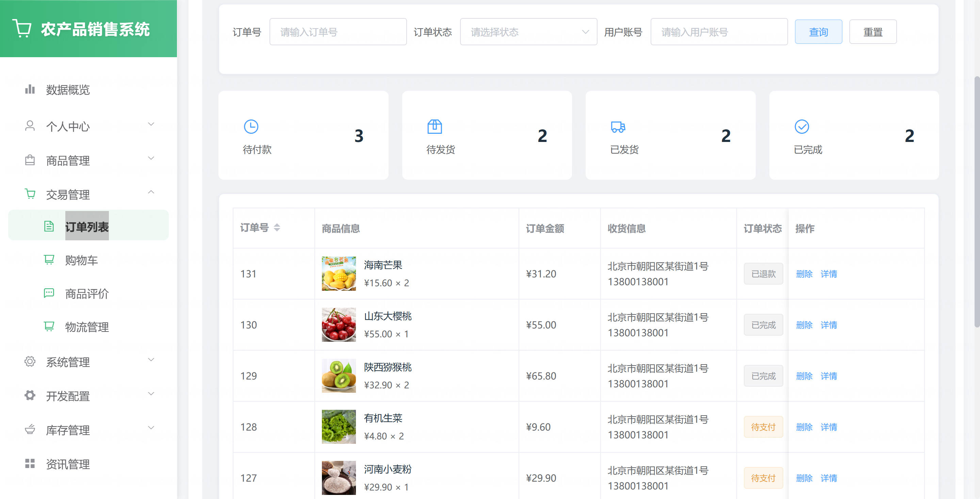Click the shopping cart logo icon
Viewport: 980px width, 499px height.
(x=22, y=29)
